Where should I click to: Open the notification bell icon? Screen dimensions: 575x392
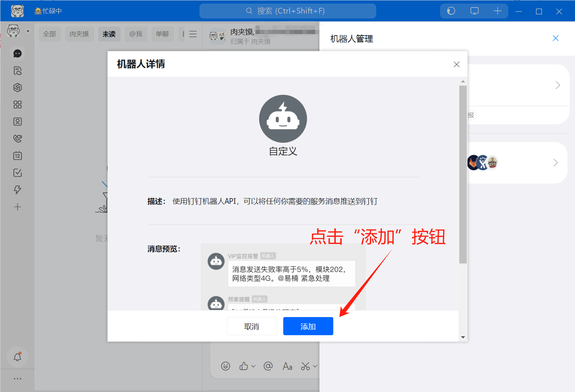pos(17,357)
